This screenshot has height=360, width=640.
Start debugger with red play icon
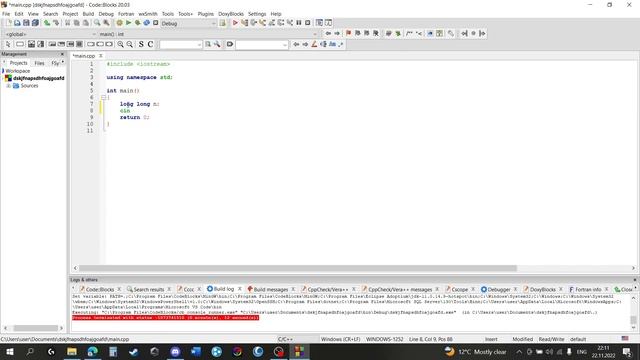(x=235, y=23)
